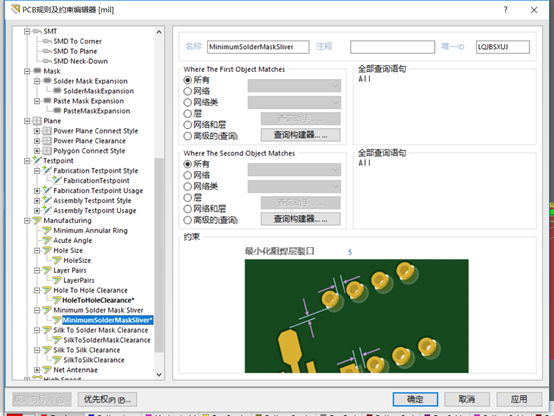Select 网络类 radio for first object
Image resolution: width=554 pixels, height=416 pixels.
coord(188,102)
